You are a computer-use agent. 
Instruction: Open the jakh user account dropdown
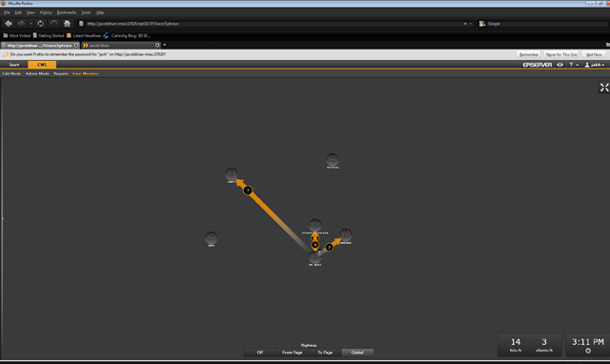(x=595, y=65)
